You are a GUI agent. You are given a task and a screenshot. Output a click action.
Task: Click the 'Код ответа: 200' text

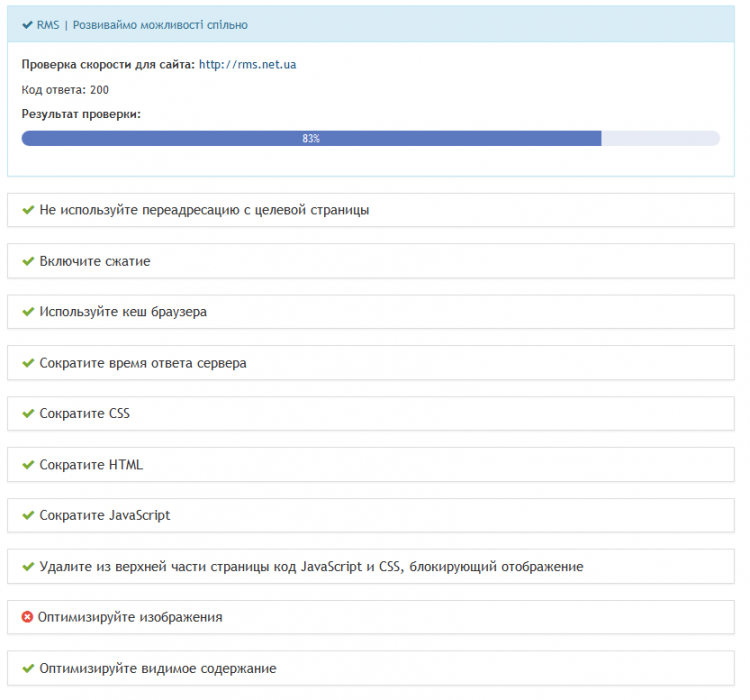[65, 90]
